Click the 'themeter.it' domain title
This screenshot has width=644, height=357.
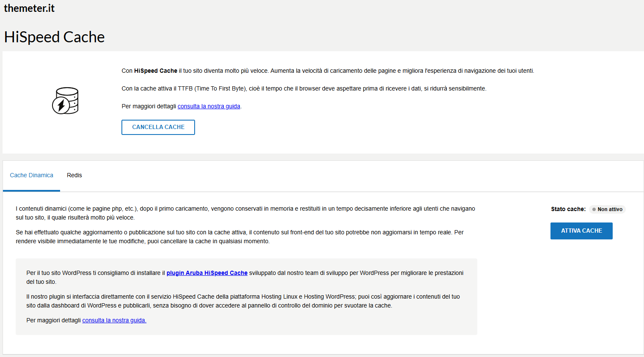tap(29, 8)
